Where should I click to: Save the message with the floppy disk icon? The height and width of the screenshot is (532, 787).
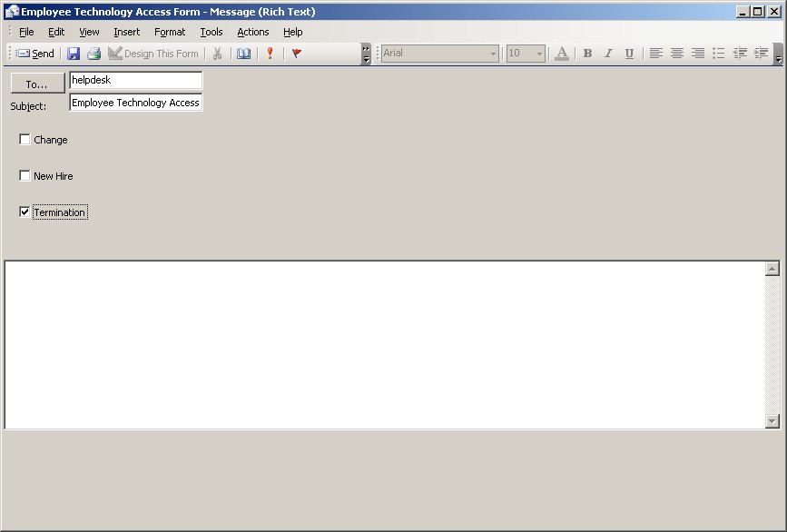click(x=74, y=54)
